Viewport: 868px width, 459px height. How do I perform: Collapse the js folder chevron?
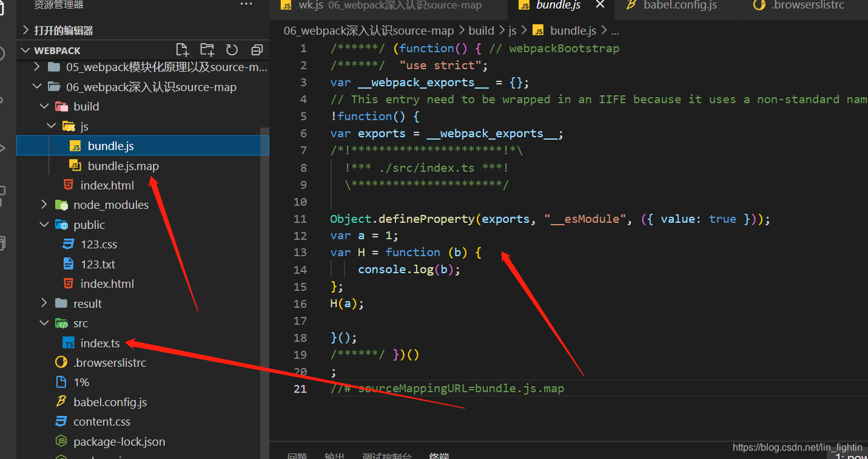[52, 126]
